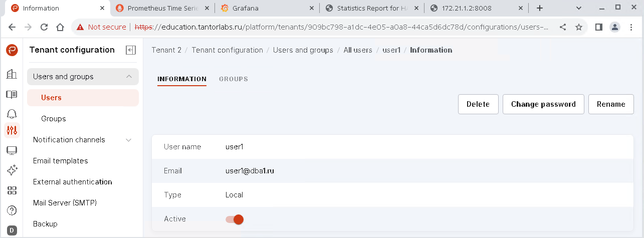Toggle the Active switch for user1
644x238 pixels.
click(x=235, y=219)
